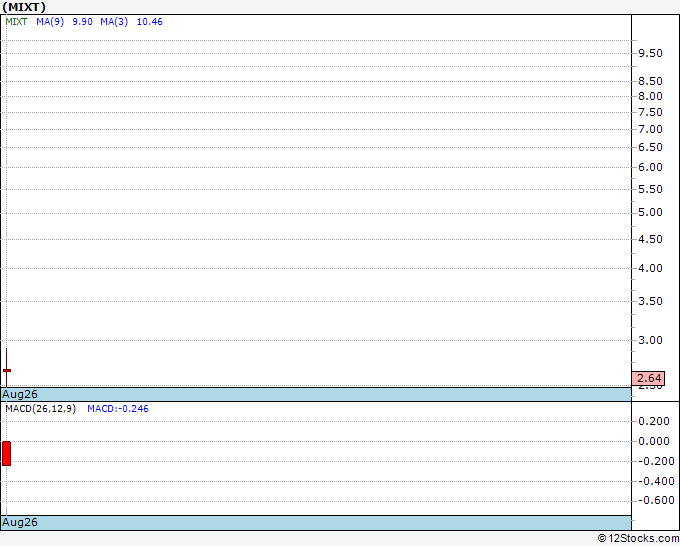Click the 9.90 MA(9) value
The height and width of the screenshot is (546, 680).
point(82,22)
